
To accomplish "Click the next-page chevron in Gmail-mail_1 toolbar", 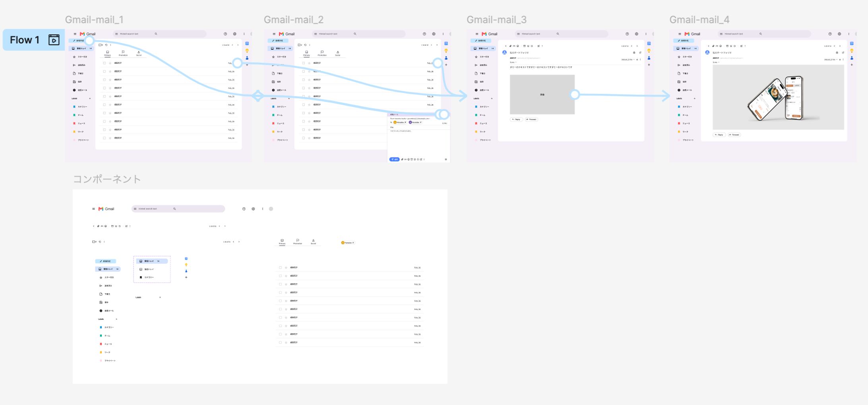I will [x=238, y=45].
